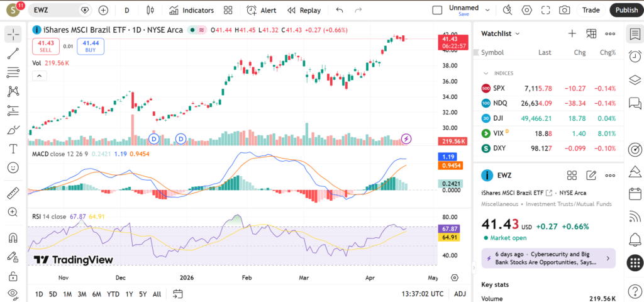The height and width of the screenshot is (302, 644).
Task: Take a chart snapshot with camera icon
Action: (x=565, y=10)
